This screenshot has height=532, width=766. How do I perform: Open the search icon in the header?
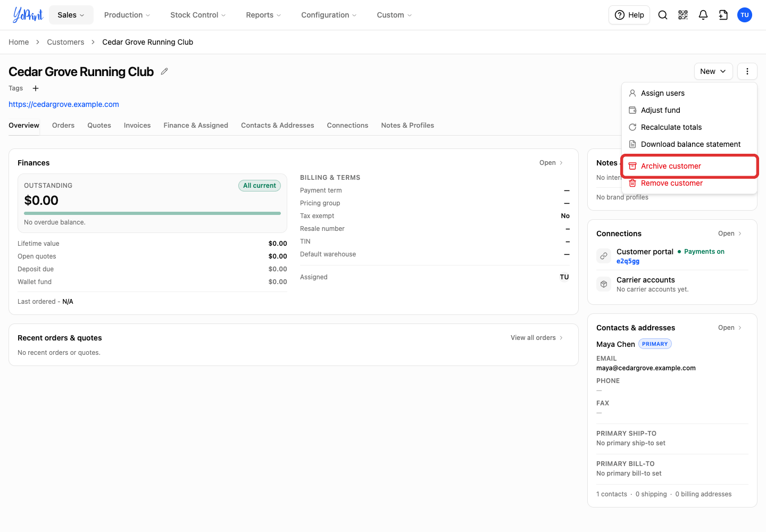pyautogui.click(x=663, y=15)
